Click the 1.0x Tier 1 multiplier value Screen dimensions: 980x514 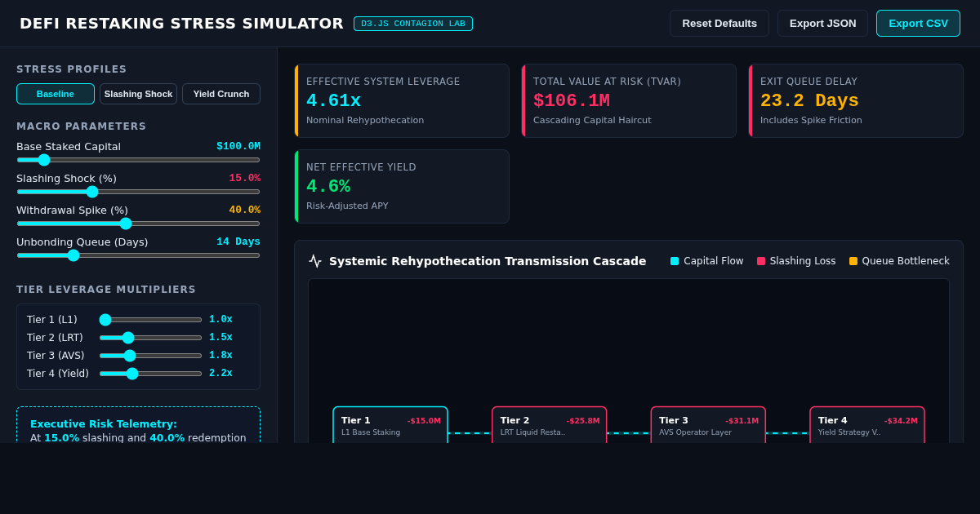tap(220, 320)
